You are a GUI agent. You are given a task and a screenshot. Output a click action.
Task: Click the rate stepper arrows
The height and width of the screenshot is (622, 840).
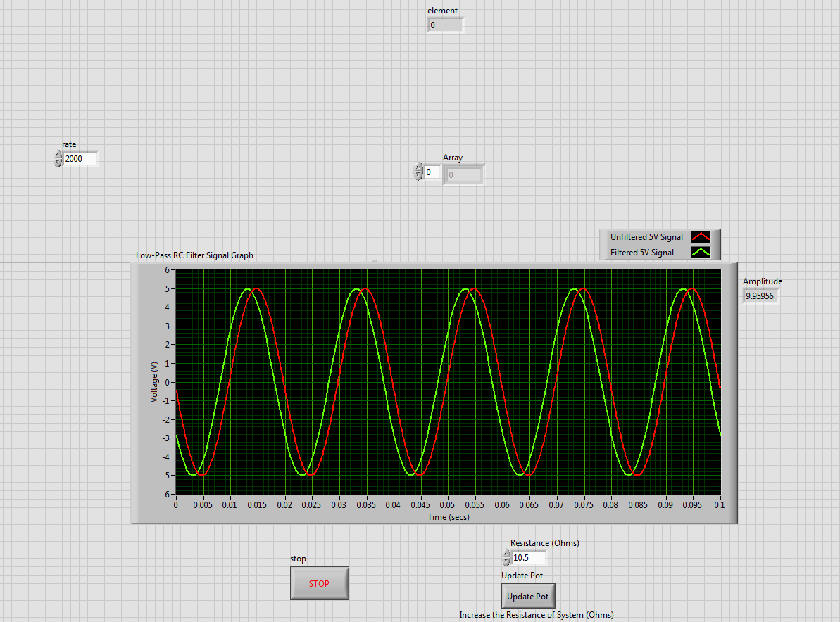(58, 159)
